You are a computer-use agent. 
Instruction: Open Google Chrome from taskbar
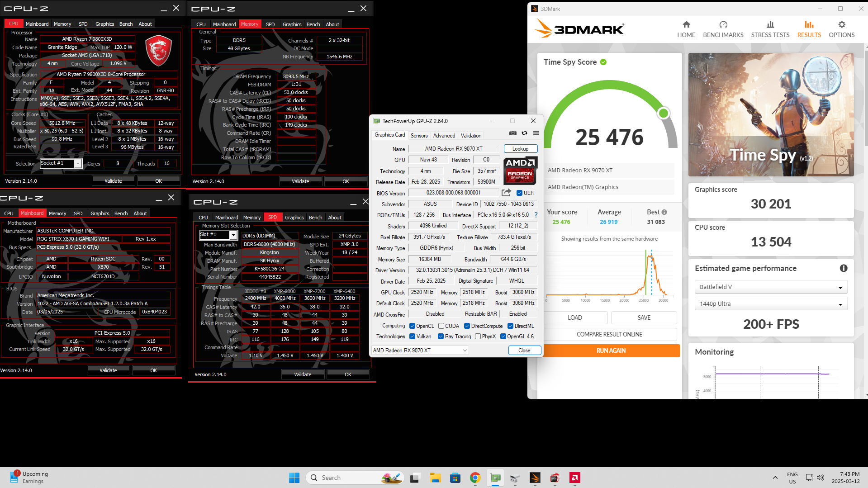pos(475,478)
